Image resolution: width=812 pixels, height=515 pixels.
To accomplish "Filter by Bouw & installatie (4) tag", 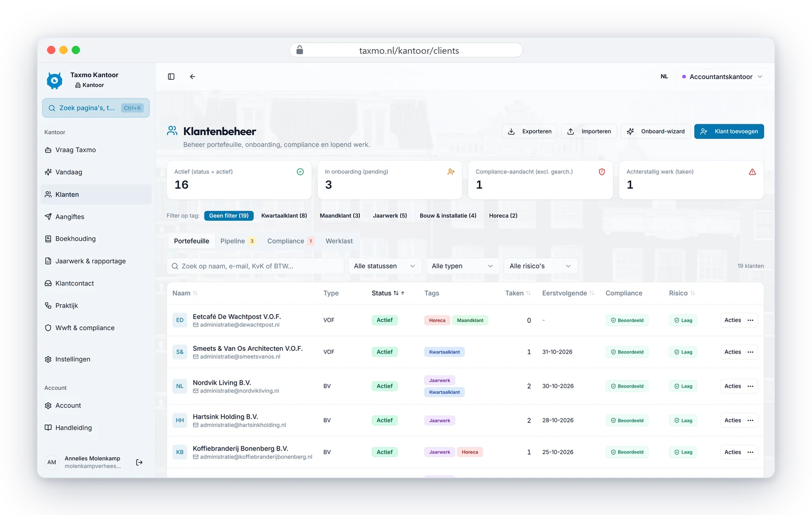I will pyautogui.click(x=448, y=216).
